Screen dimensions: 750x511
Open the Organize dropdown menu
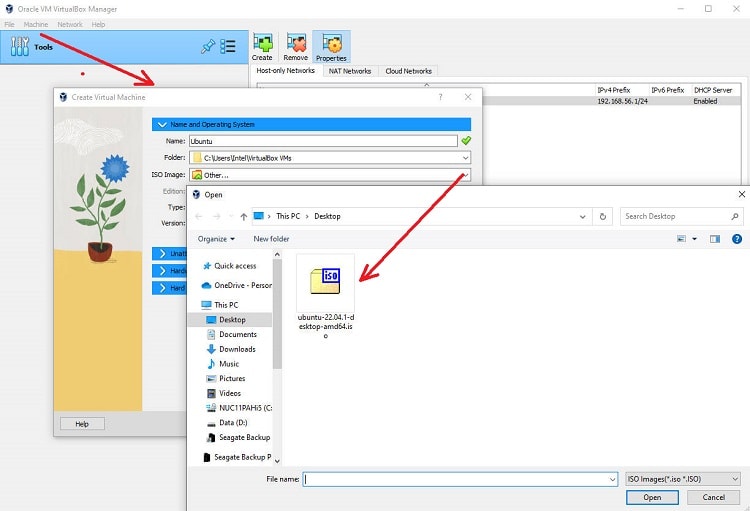click(x=216, y=239)
